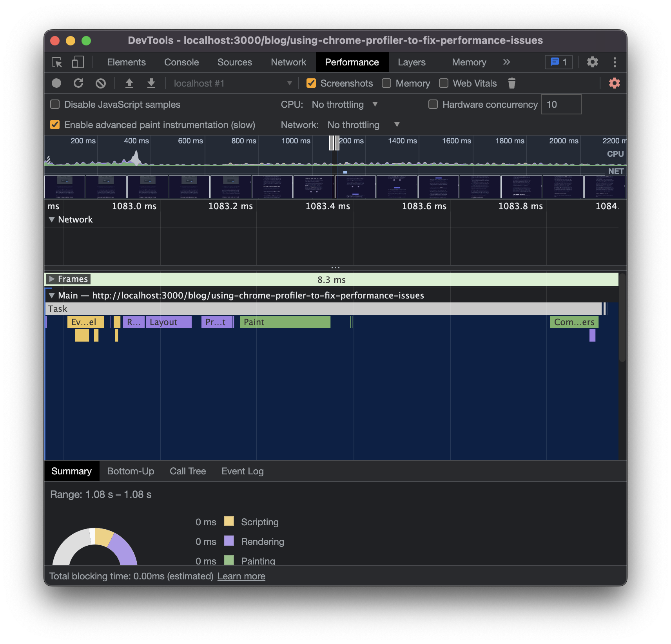Screen dimensions: 671x644
Task: Click the load profile upload icon
Action: 129,83
